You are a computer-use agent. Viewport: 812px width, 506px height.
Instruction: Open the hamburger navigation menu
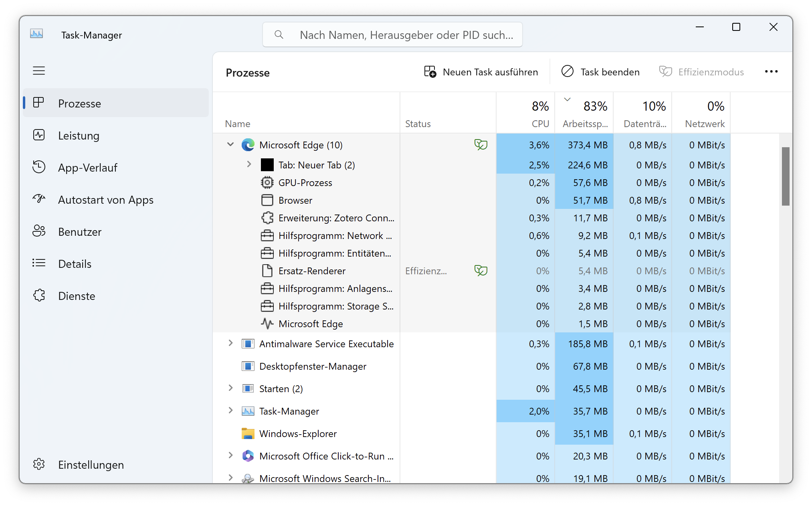(x=39, y=71)
